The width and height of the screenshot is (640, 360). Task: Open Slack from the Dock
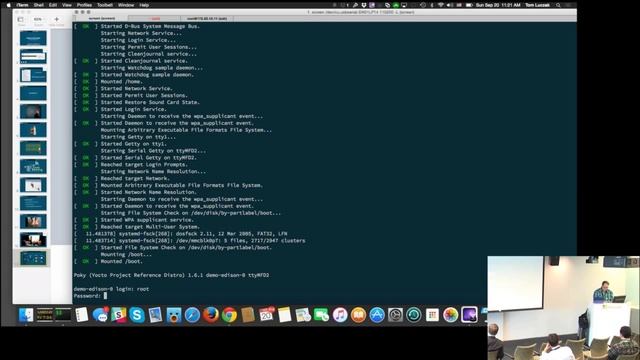pyautogui.click(x=119, y=315)
